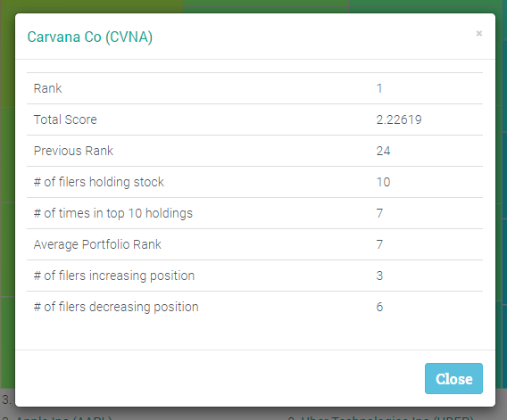Screen dimensions: 507x420
Task: Select filers increasing position value 3
Action: 379,276
